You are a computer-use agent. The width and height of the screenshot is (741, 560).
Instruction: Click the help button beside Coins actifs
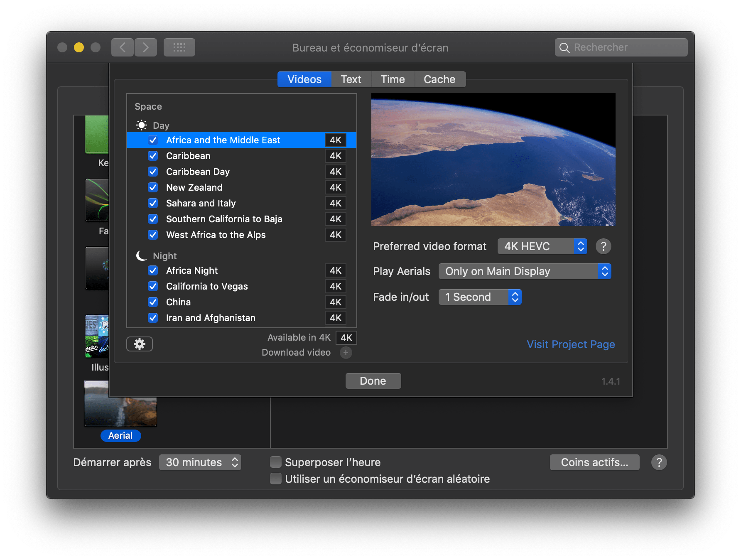(659, 462)
